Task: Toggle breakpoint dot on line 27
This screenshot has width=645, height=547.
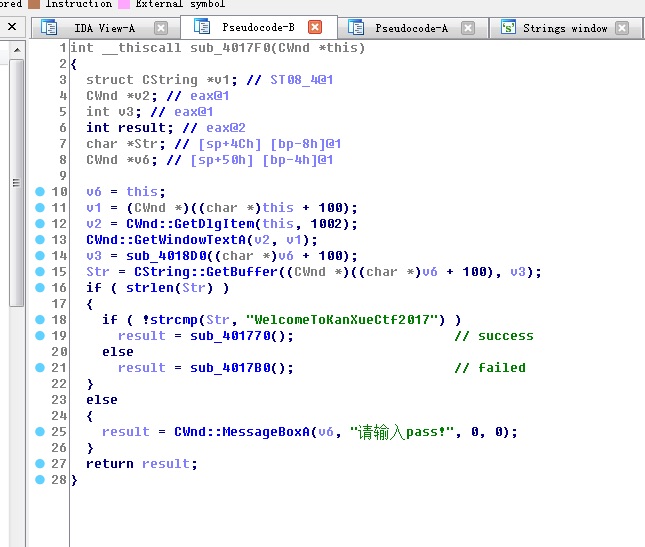Action: pyautogui.click(x=40, y=464)
